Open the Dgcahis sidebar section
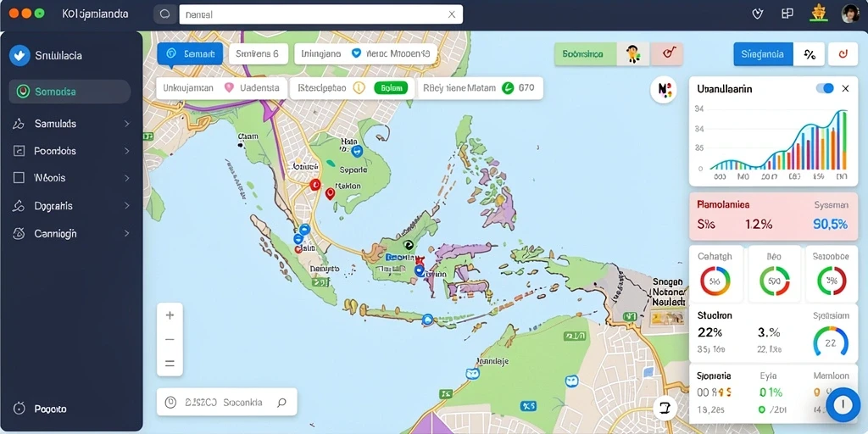868x434 pixels. pos(71,205)
